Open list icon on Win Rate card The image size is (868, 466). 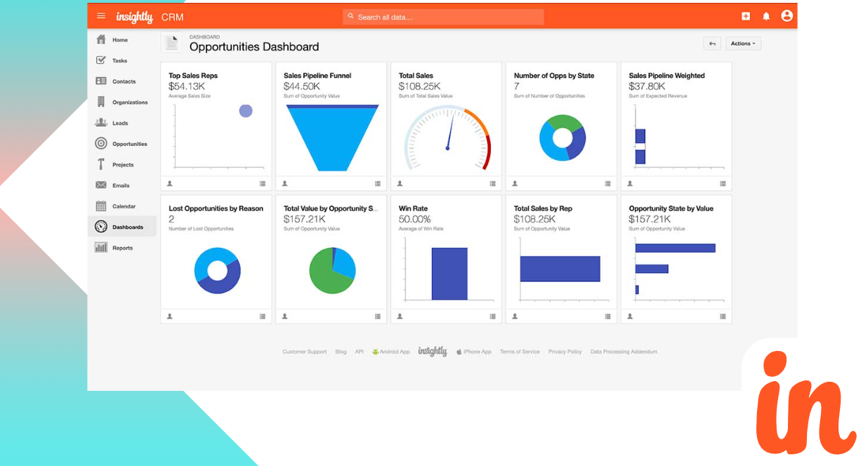(x=493, y=317)
